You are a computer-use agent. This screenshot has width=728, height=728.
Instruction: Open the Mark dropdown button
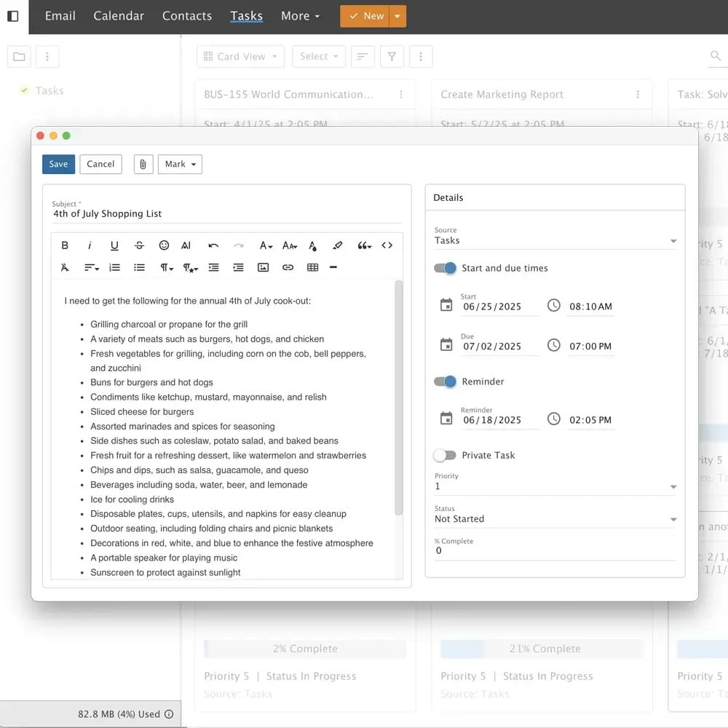[x=180, y=165]
